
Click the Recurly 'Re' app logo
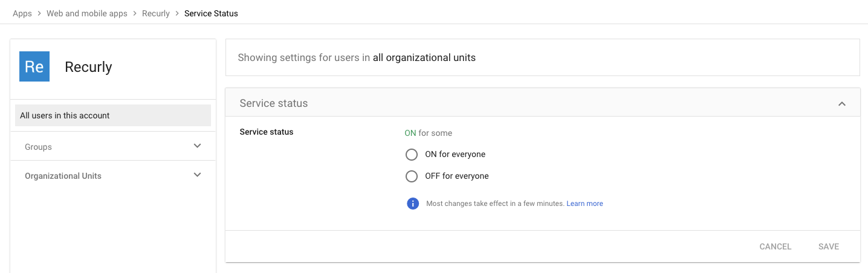pyautogui.click(x=34, y=66)
